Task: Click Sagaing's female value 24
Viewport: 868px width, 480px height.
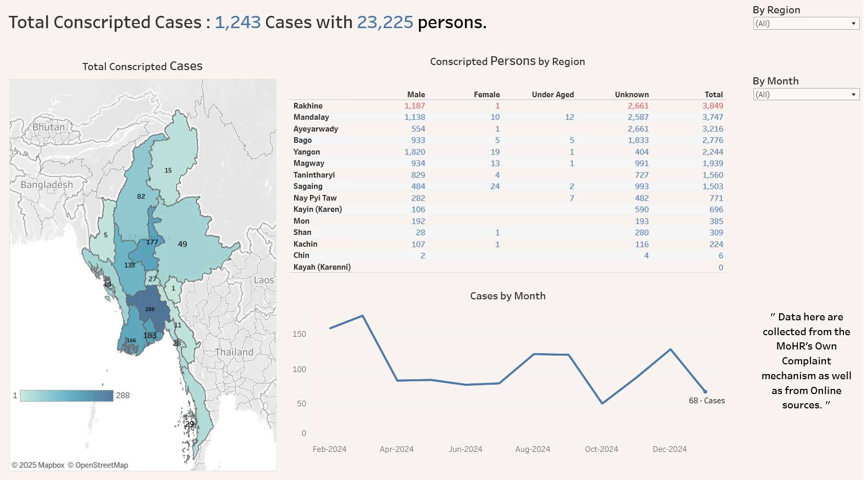Action: coord(495,186)
